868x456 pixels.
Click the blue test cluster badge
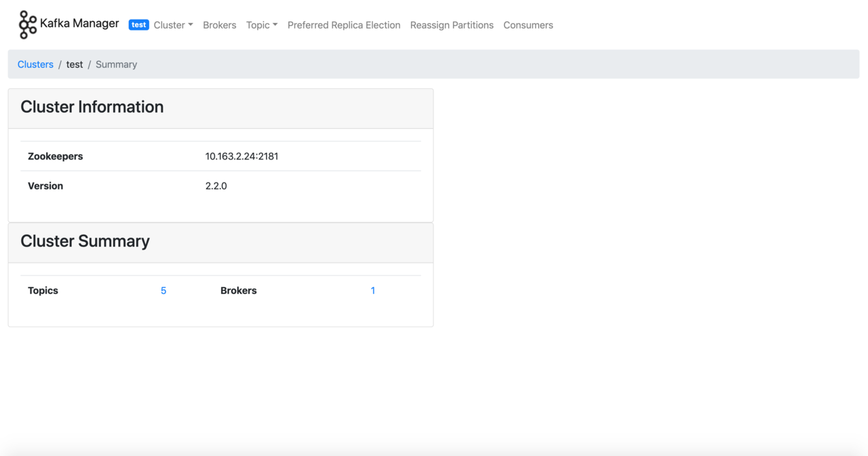click(x=138, y=24)
